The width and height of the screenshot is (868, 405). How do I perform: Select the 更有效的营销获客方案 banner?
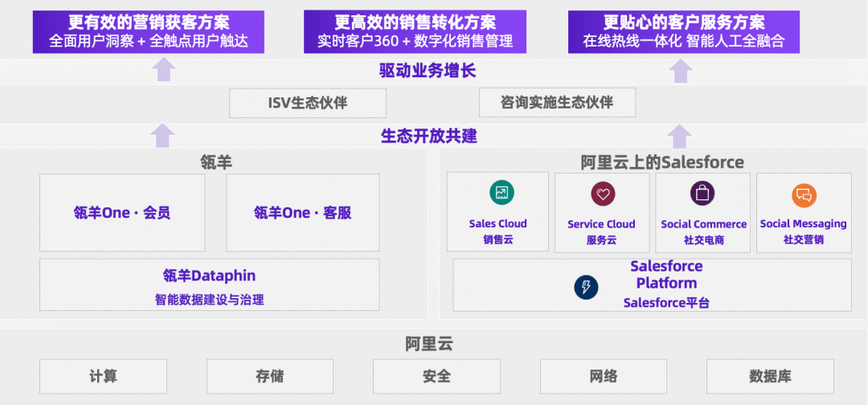pos(149,31)
